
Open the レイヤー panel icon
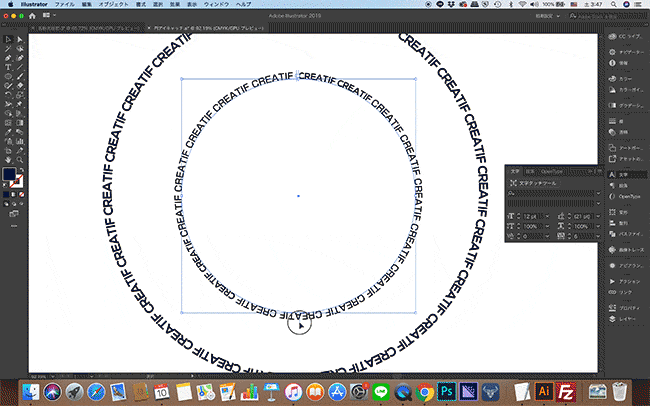(612, 319)
